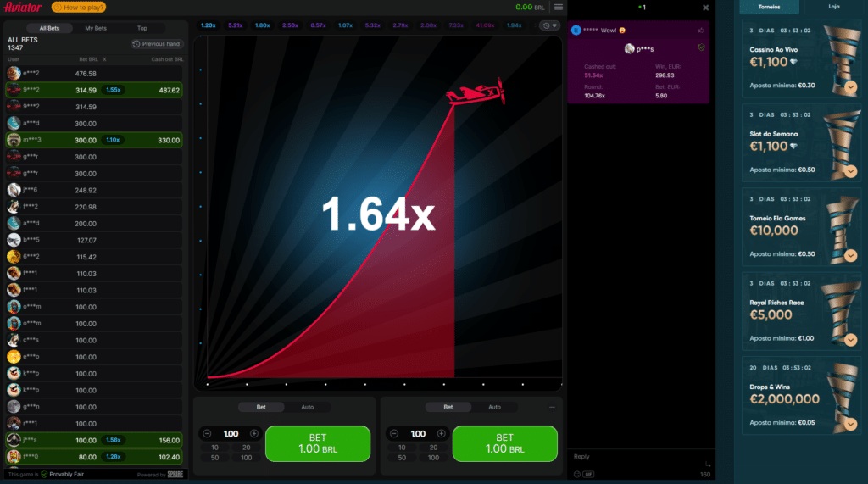Click the 41.09x multiplier in history bar
The image size is (868, 484).
coord(485,25)
